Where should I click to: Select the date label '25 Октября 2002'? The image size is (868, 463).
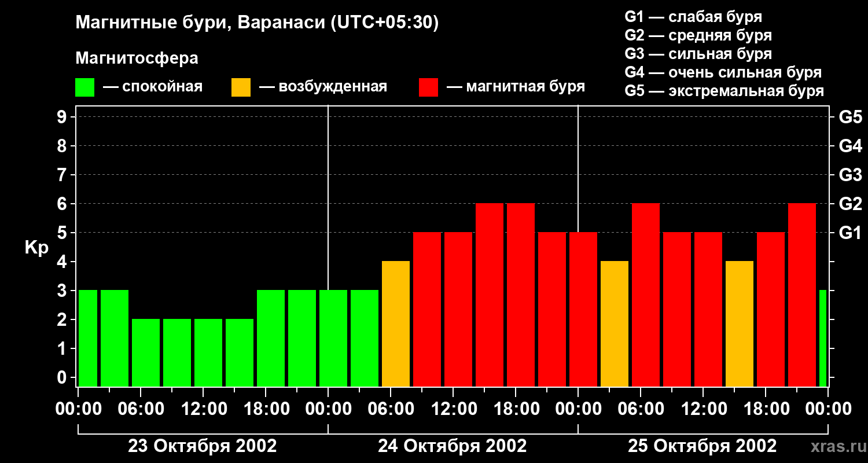[x=703, y=446]
